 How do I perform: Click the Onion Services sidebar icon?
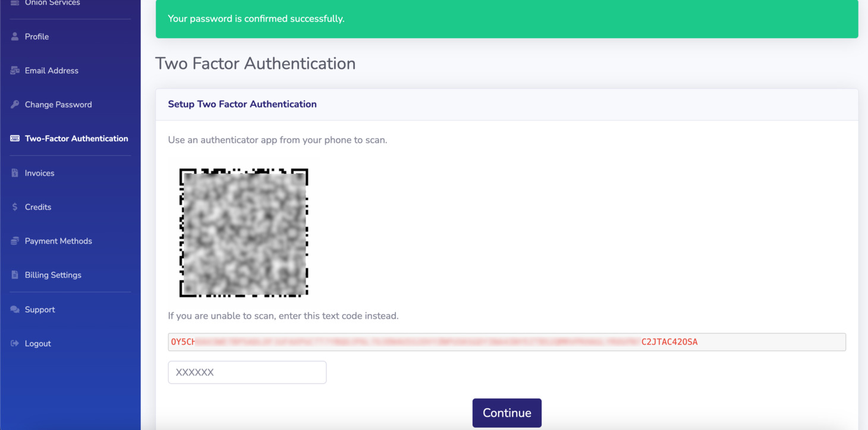coord(15,3)
